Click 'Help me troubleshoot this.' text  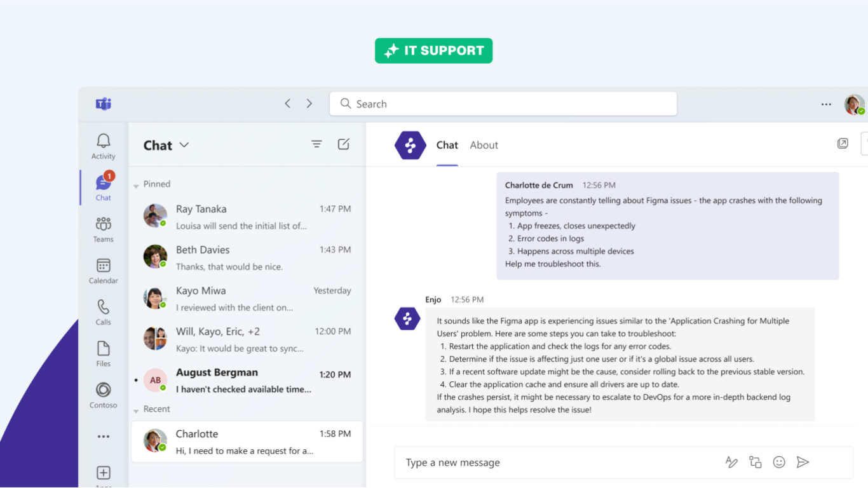(x=553, y=264)
